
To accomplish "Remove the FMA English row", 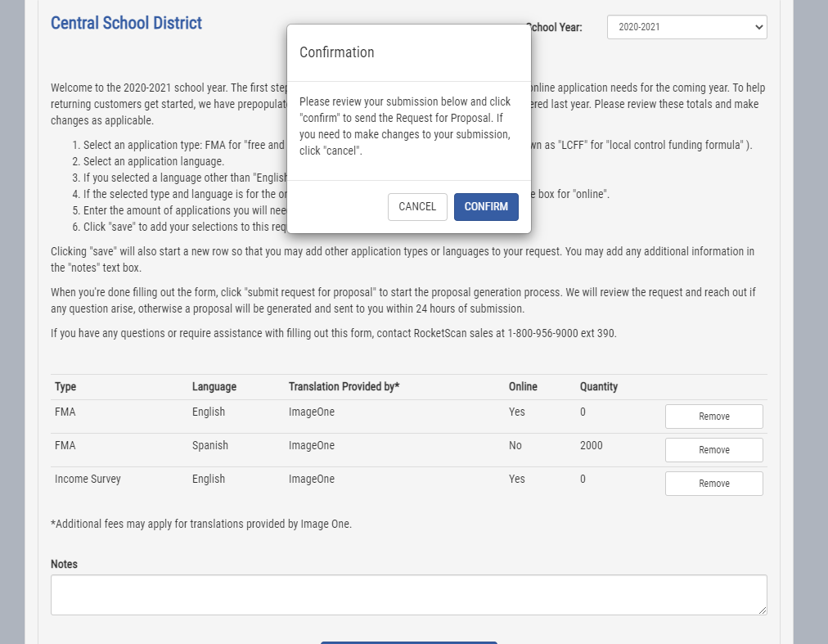I will click(x=714, y=417).
